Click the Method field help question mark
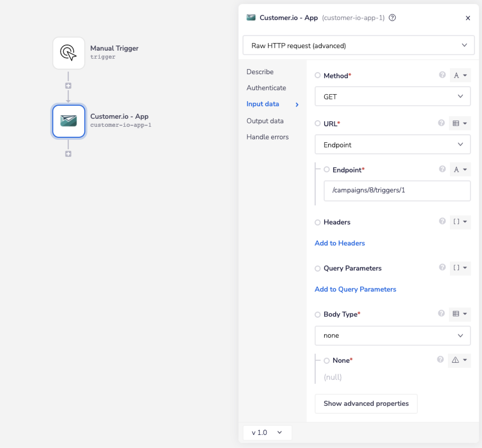The image size is (482, 448). click(442, 75)
